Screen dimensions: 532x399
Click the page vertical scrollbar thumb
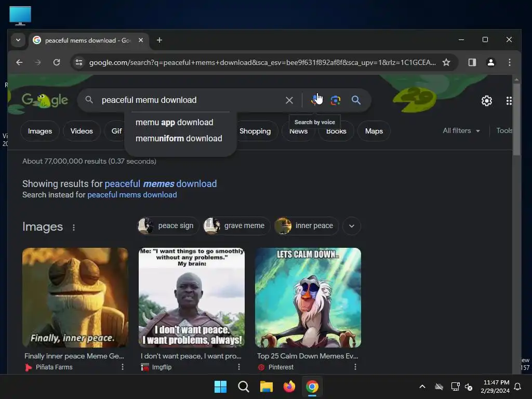click(516, 119)
